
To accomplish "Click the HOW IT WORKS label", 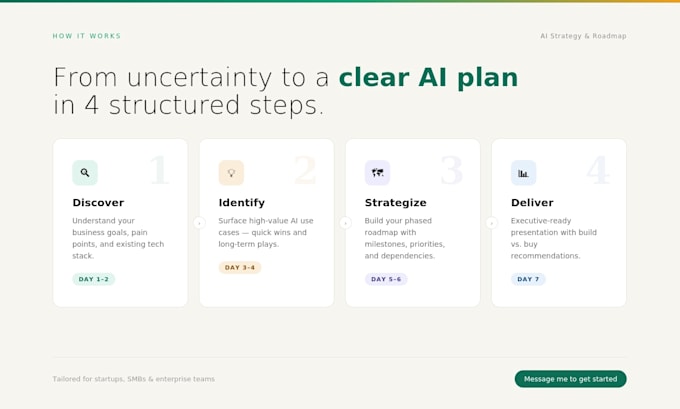I will pyautogui.click(x=87, y=36).
